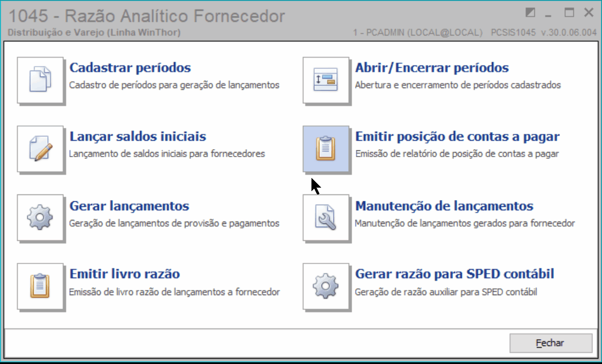Click the 'Distribuição e Varejo (Linha WinThor)' subtitle
Viewport: 602px width, 364px height.
point(94,32)
